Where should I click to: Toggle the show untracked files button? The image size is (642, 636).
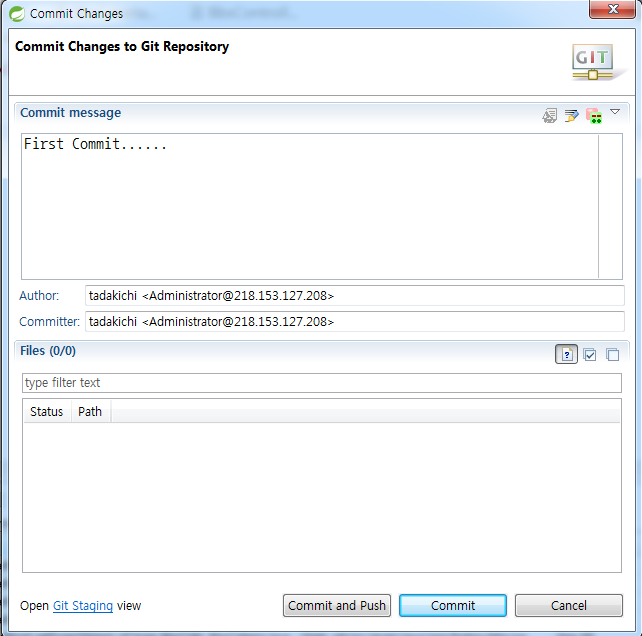click(x=566, y=354)
